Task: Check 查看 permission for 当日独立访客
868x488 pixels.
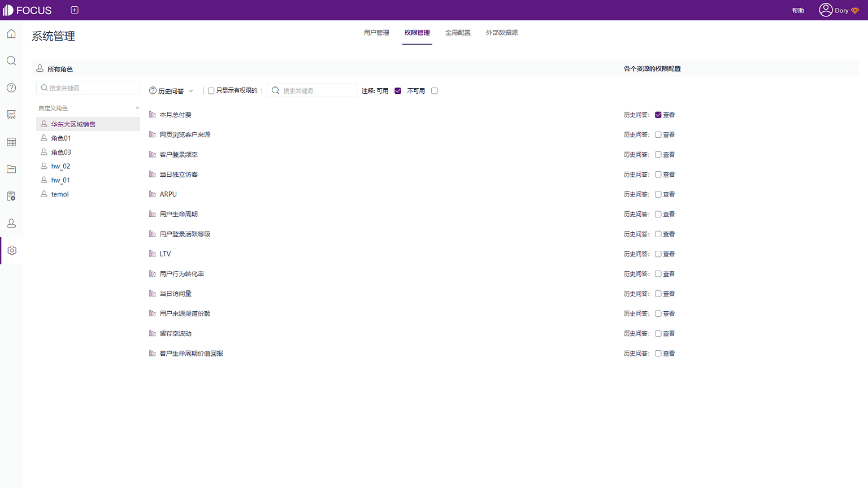Action: click(658, 175)
